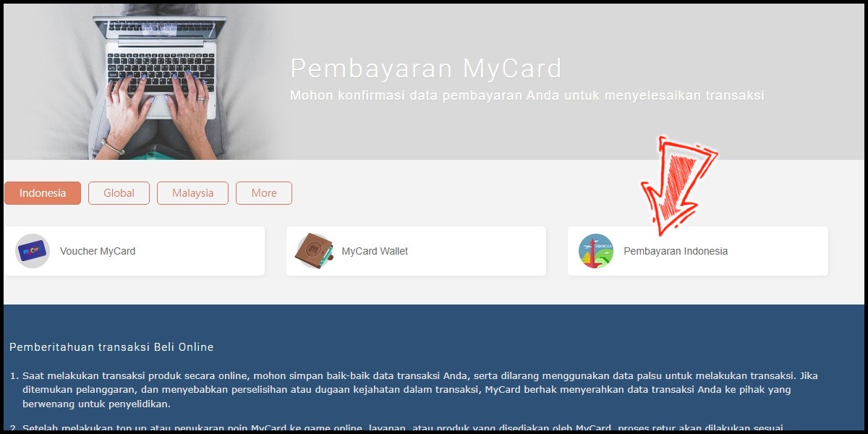Open the Malaysia region tab

[192, 193]
